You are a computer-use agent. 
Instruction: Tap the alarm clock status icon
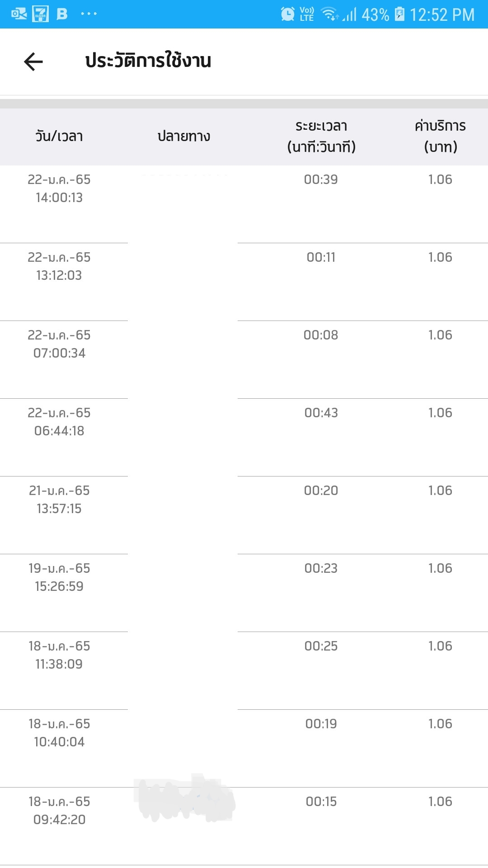pos(287,14)
